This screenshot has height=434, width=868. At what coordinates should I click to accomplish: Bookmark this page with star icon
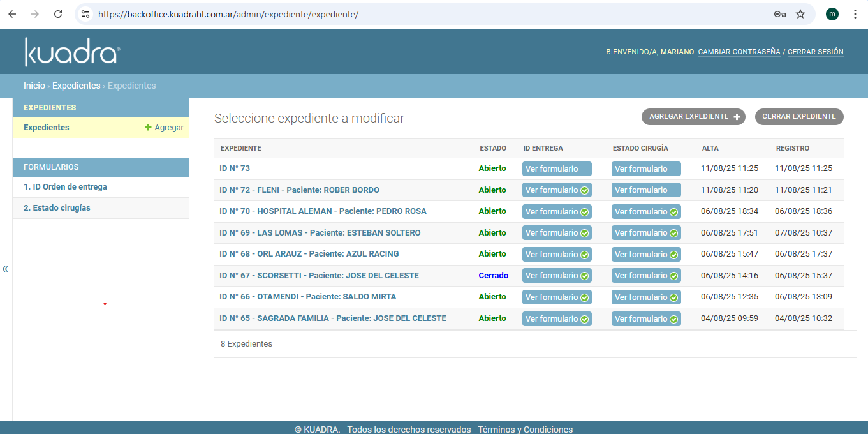pos(800,14)
